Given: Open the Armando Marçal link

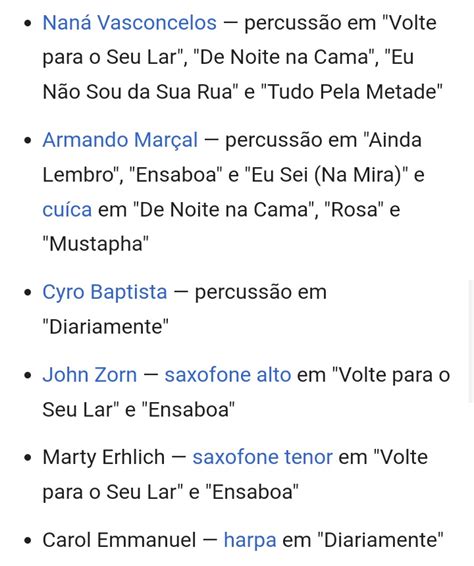Looking at the screenshot, I should (x=120, y=140).
